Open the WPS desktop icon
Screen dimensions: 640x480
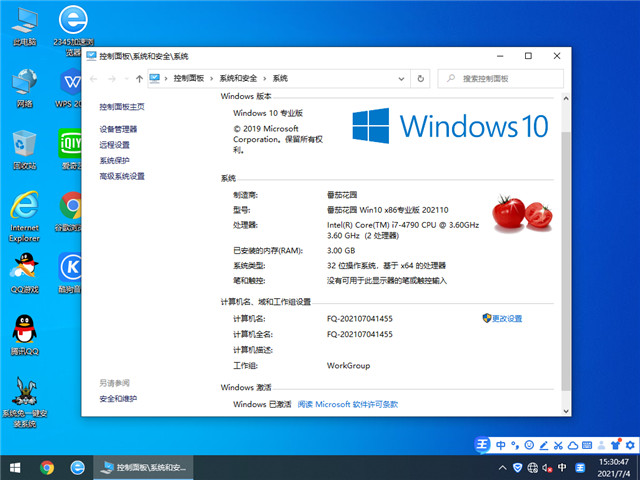pyautogui.click(x=69, y=88)
